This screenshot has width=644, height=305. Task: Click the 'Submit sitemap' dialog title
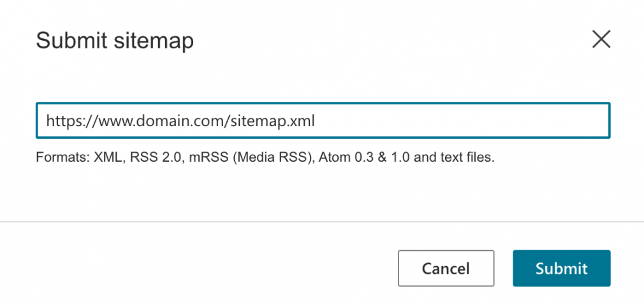click(115, 41)
